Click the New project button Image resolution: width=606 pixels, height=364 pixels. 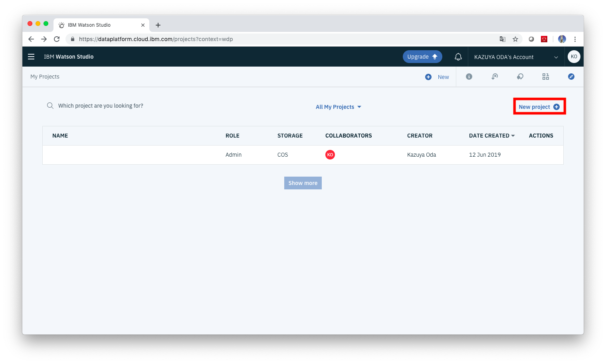click(539, 106)
